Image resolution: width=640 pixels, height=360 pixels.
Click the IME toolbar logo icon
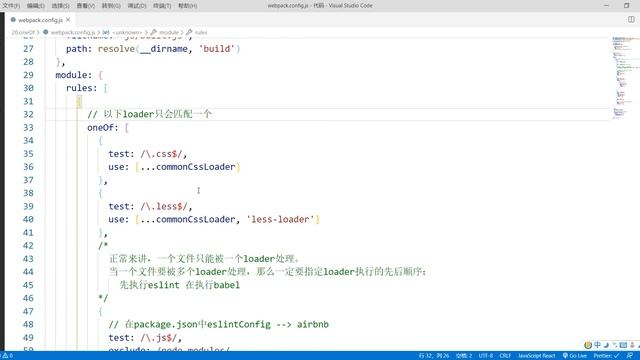click(x=588, y=345)
